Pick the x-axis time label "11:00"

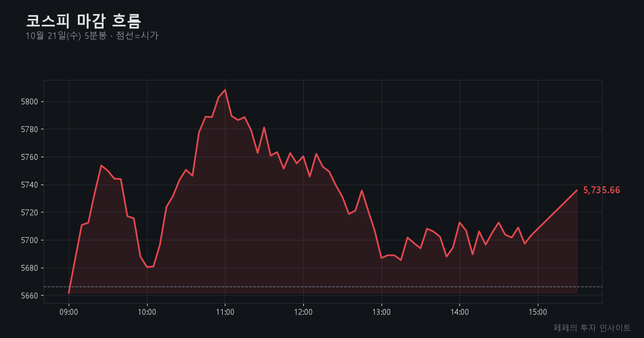[225, 312]
